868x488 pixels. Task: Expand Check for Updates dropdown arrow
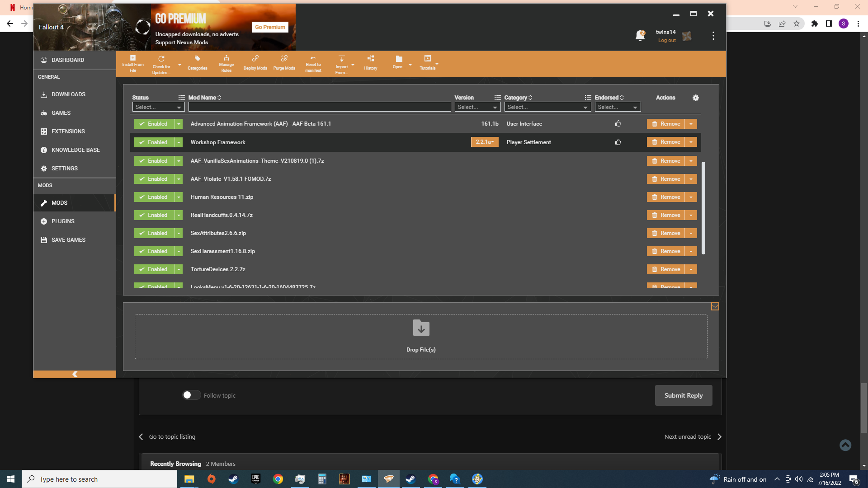tap(179, 65)
